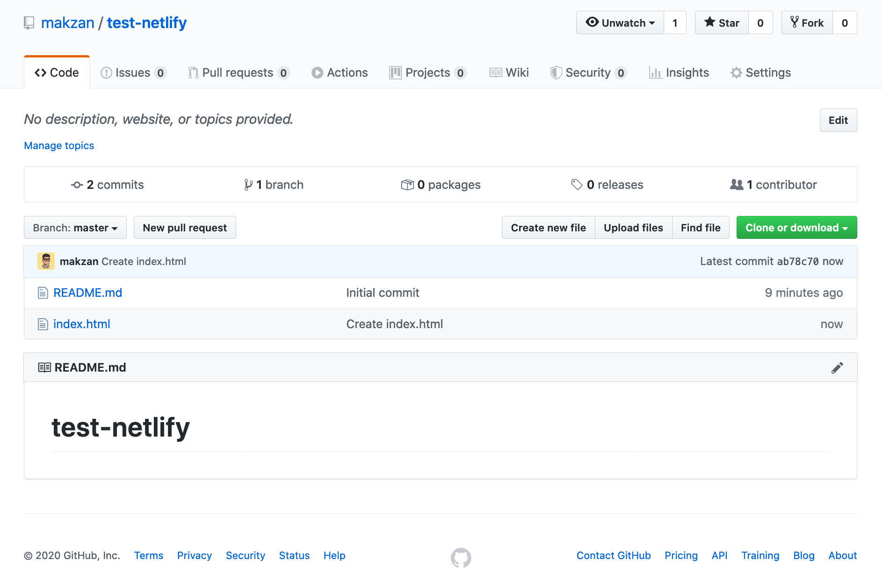Click the eye icon on the Unwatch button
This screenshot has width=883, height=588.
[x=592, y=22]
